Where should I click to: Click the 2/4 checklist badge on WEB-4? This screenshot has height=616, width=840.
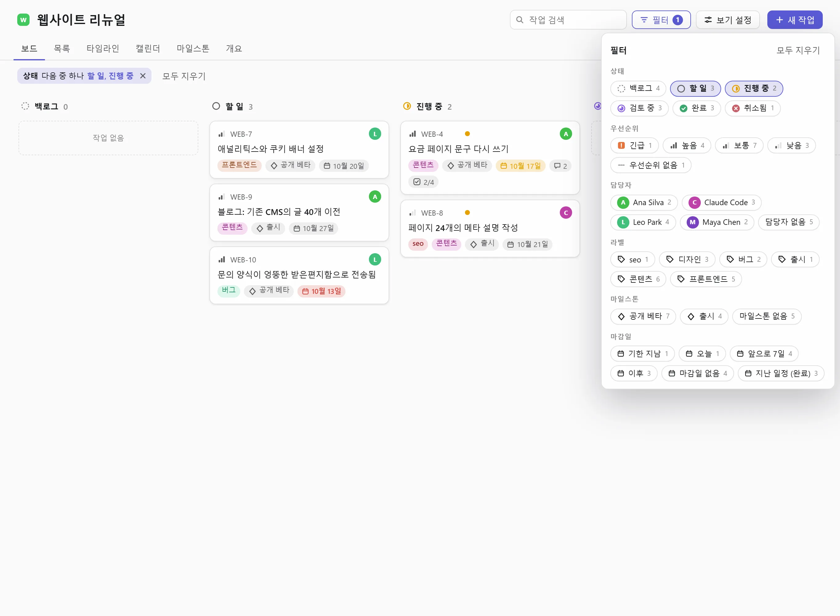423,182
